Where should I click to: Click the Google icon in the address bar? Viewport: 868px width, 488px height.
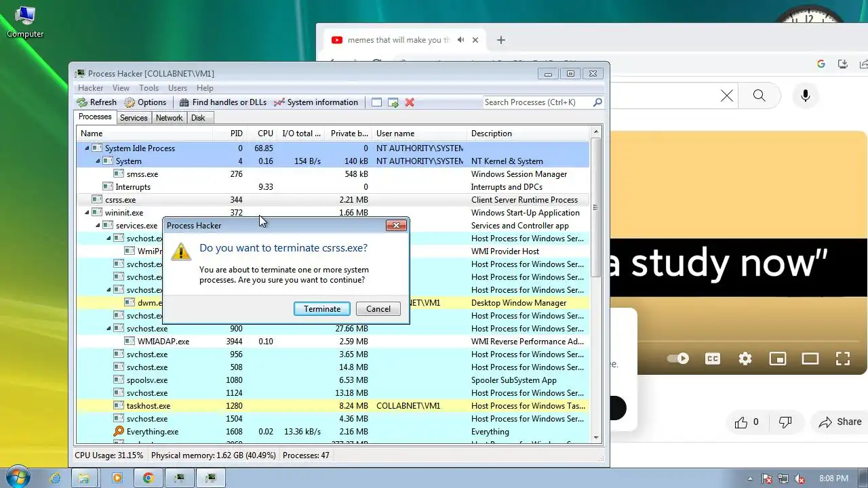point(821,64)
